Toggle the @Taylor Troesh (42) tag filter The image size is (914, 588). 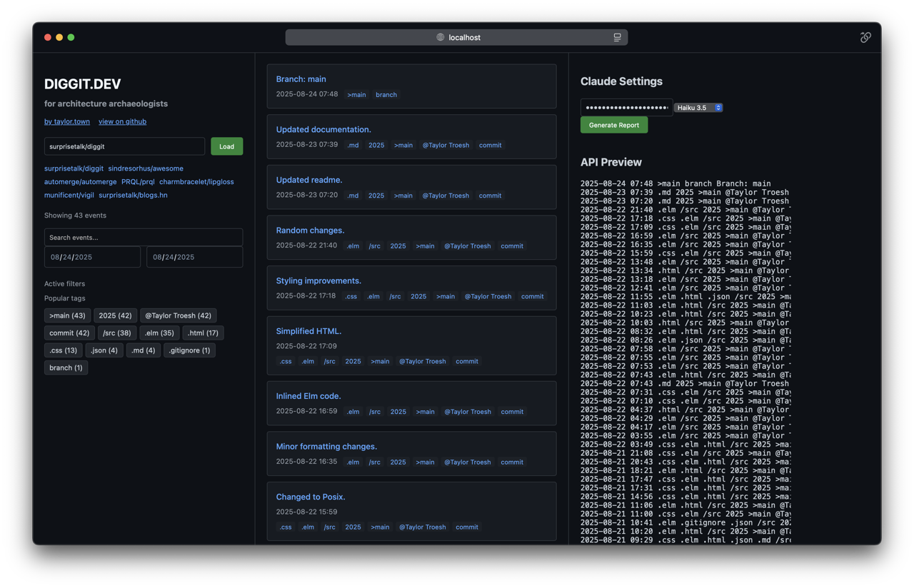178,315
